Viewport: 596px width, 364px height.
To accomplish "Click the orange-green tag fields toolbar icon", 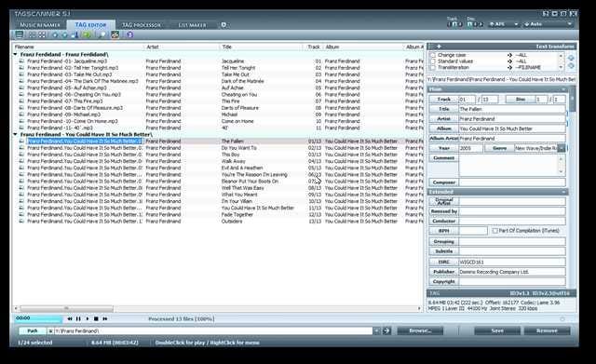I will pos(115,35).
